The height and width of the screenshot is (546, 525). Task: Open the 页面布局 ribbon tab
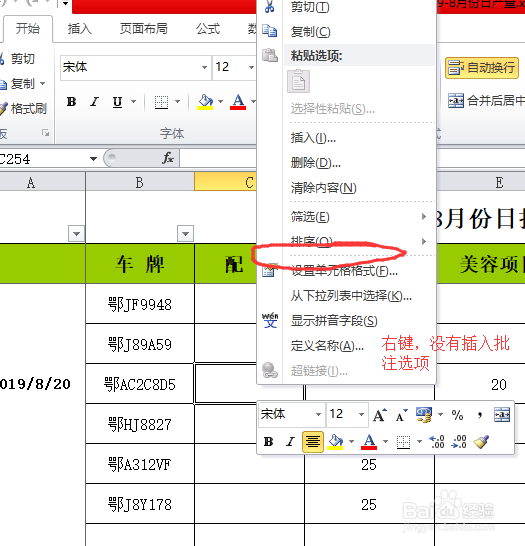(143, 29)
